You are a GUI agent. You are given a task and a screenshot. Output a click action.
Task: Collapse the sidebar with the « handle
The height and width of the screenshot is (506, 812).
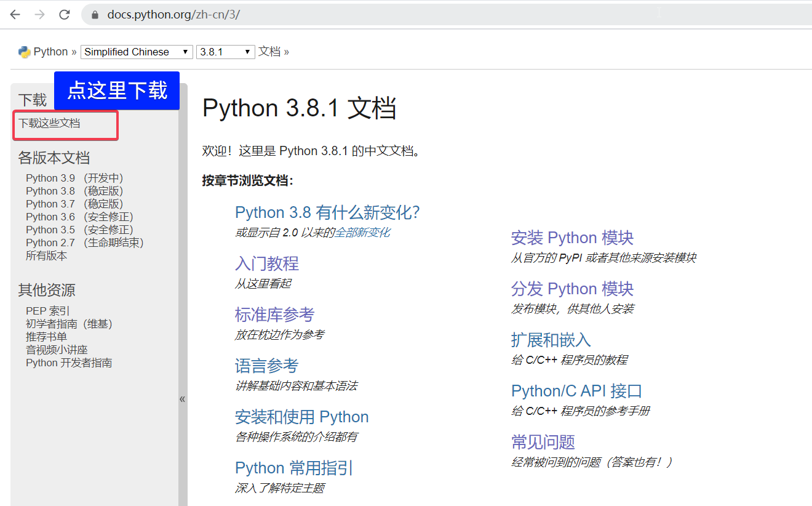182,399
